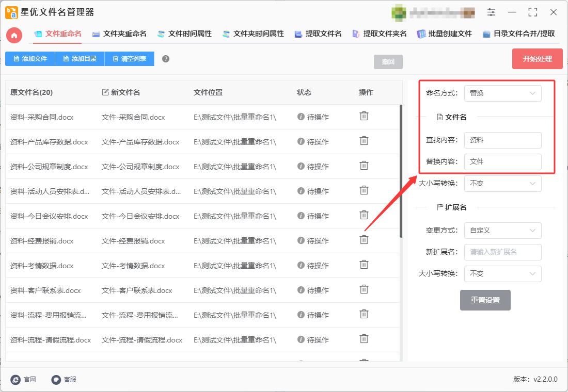Open the extension 大小写转换 dropdown
Image resolution: width=568 pixels, height=392 pixels.
coord(502,274)
